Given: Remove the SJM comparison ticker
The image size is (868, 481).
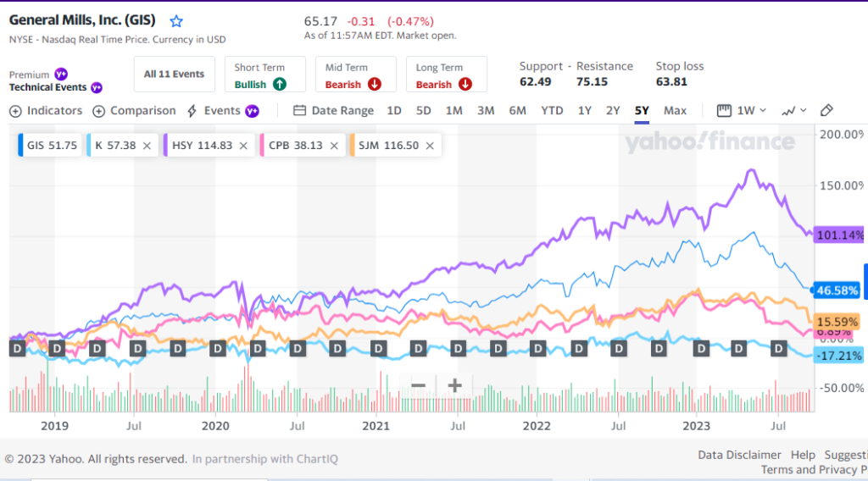Looking at the screenshot, I should [430, 146].
